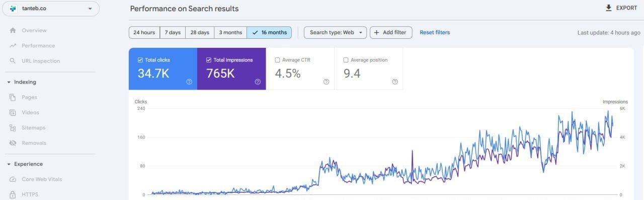Click the 9.4 average position value
Image resolution: width=644 pixels, height=200 pixels.
coord(352,74)
